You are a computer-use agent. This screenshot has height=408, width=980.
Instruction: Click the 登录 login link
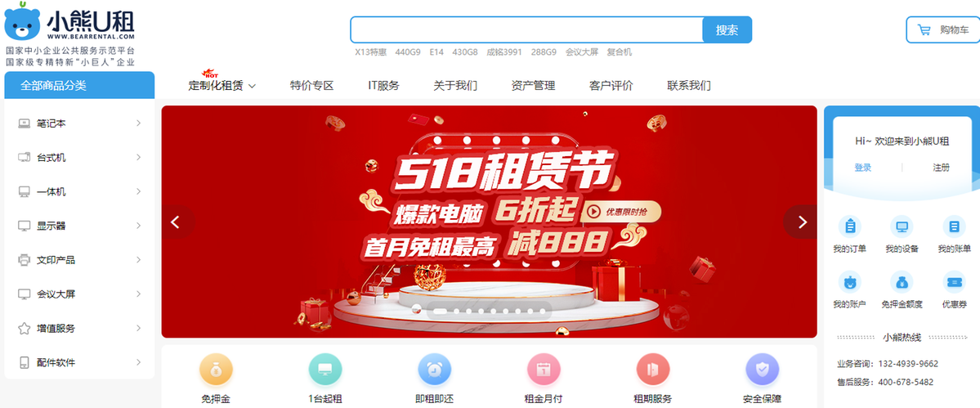pyautogui.click(x=862, y=168)
